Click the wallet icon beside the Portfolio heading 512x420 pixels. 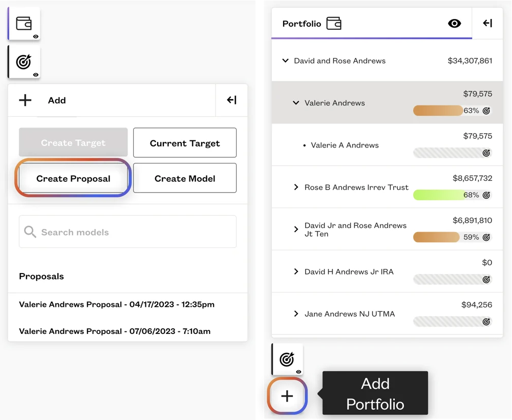pos(334,23)
